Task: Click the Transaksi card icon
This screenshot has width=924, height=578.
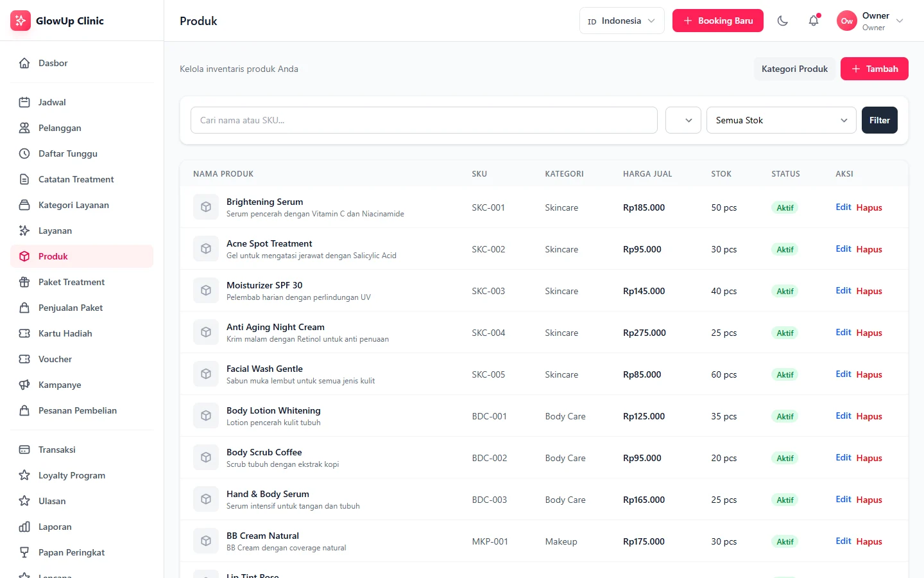Action: (24, 450)
